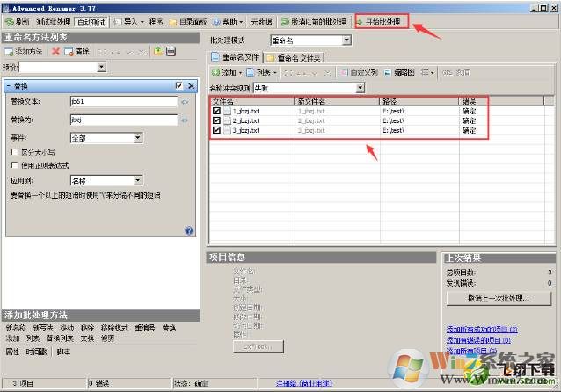Image resolution: width=561 pixels, height=392 pixels.
Task: Open view options dropdown next to Thumbnails
Action: (x=427, y=73)
